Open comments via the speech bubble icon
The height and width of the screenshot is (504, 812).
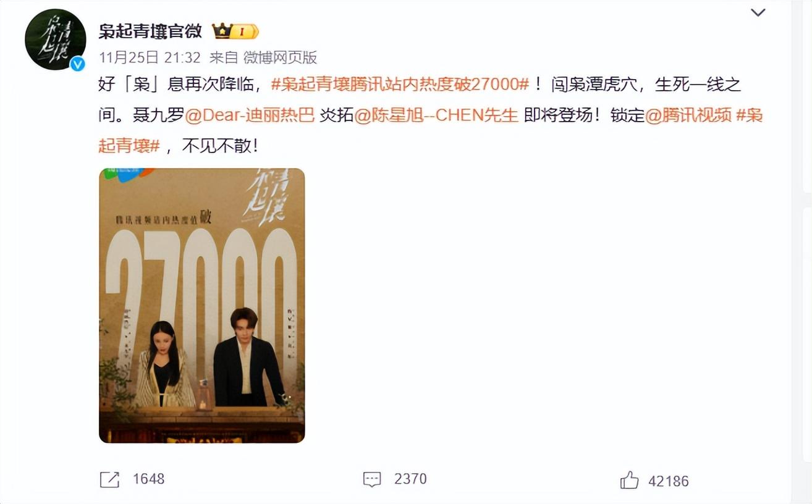coord(372,480)
